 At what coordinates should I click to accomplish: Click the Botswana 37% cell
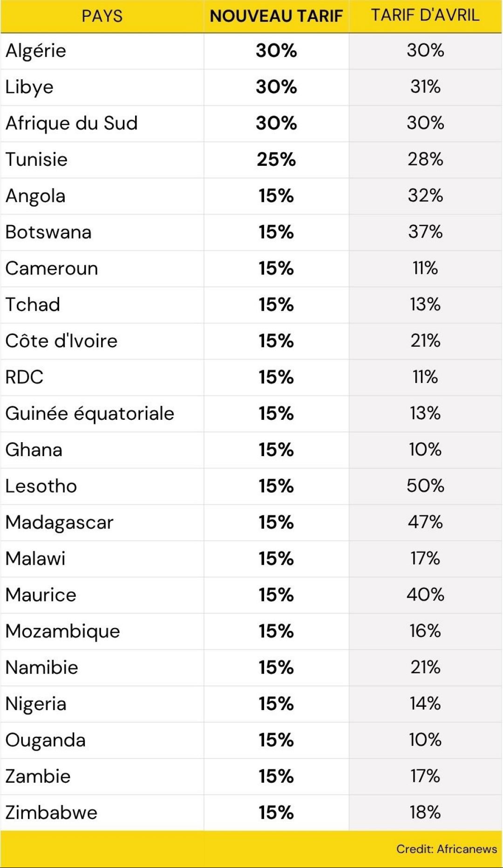pos(425,232)
